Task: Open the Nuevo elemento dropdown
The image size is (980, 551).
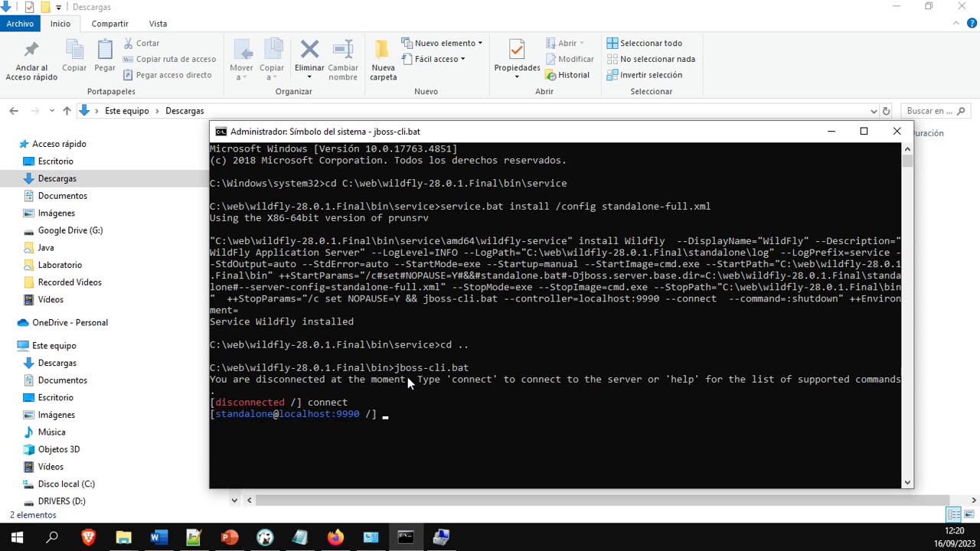Action: coord(443,44)
